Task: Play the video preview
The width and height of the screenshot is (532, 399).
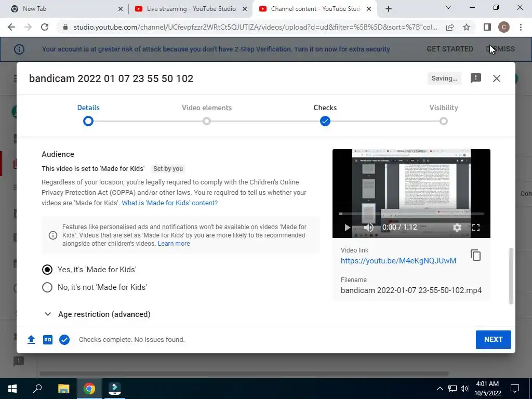Action: click(x=347, y=228)
